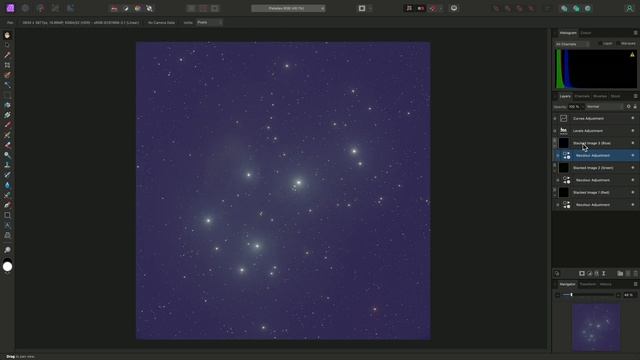This screenshot has width=640, height=360.
Task: Select the View (hand) tool
Action: 7,35
